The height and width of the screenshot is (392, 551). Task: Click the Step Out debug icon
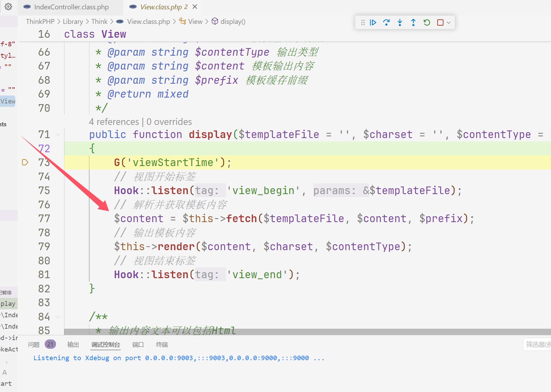[x=413, y=22]
